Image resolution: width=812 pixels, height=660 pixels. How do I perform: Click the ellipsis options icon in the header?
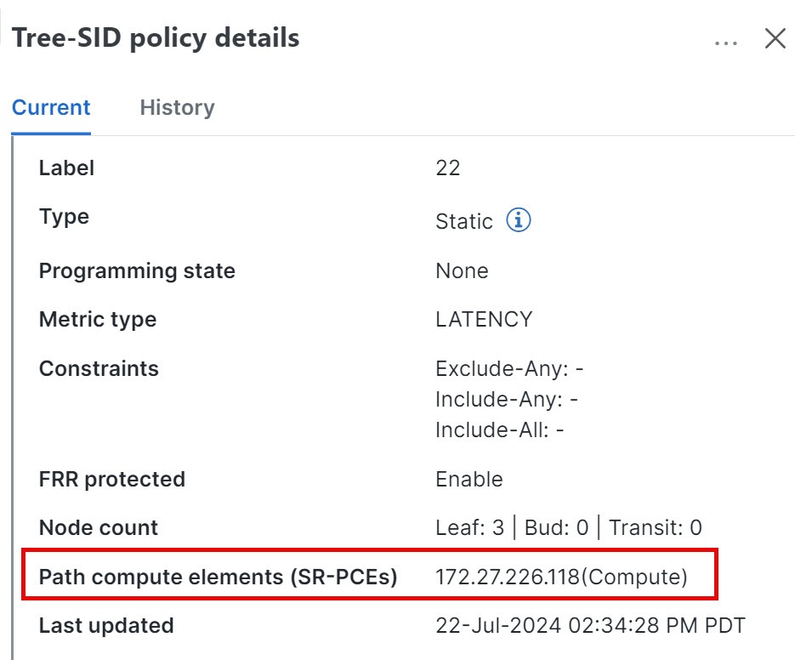pos(726,41)
